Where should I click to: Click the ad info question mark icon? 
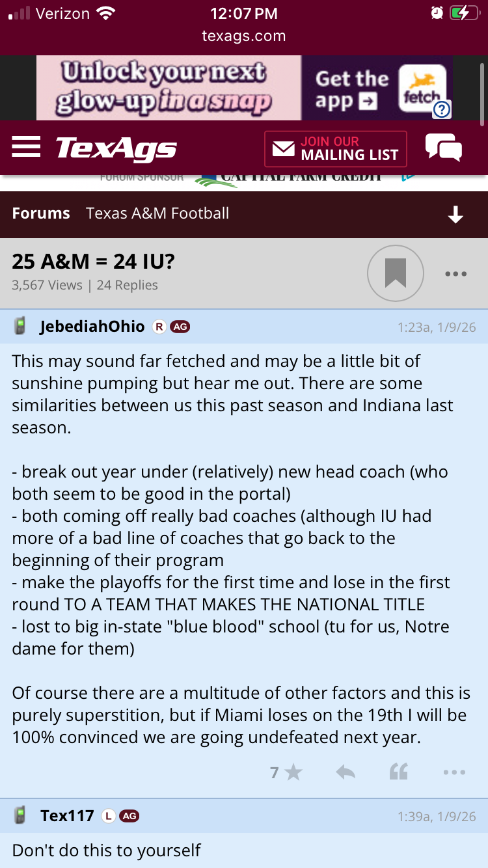[x=442, y=109]
